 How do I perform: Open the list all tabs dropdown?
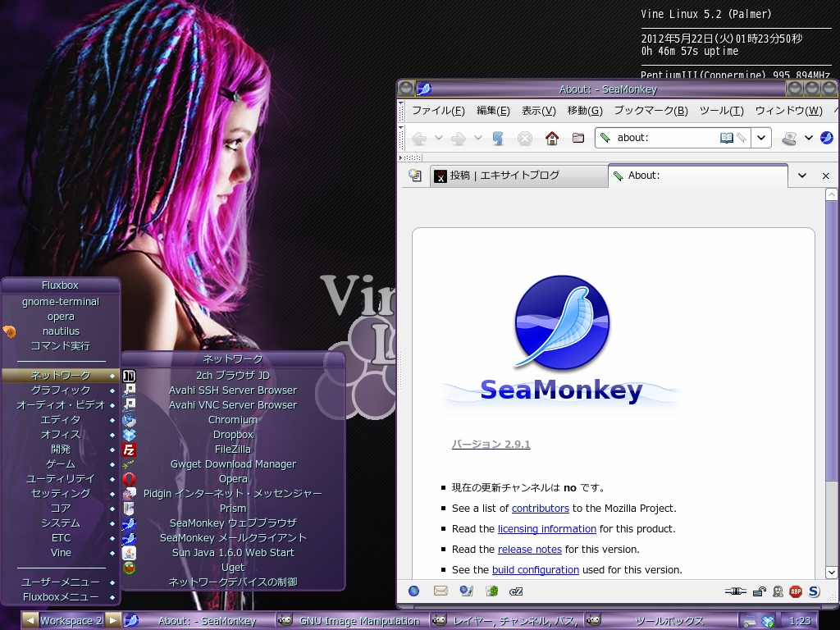(802, 176)
